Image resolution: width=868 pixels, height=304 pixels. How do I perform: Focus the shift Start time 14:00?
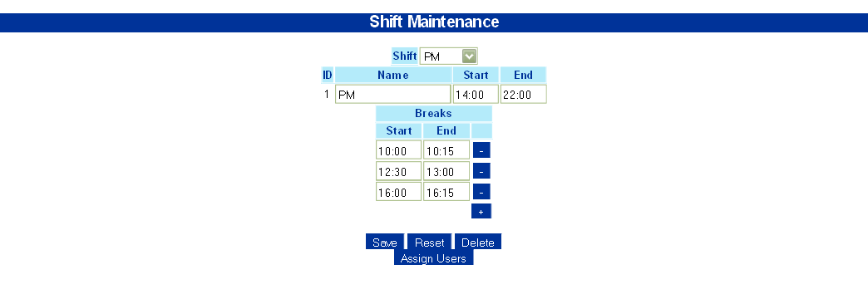tap(476, 94)
